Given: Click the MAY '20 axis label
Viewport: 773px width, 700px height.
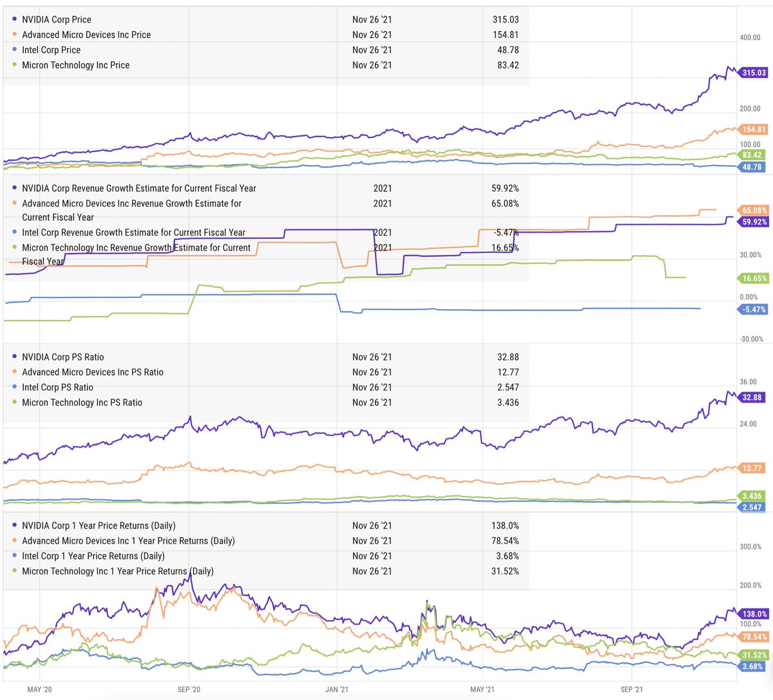Looking at the screenshot, I should click(x=39, y=690).
